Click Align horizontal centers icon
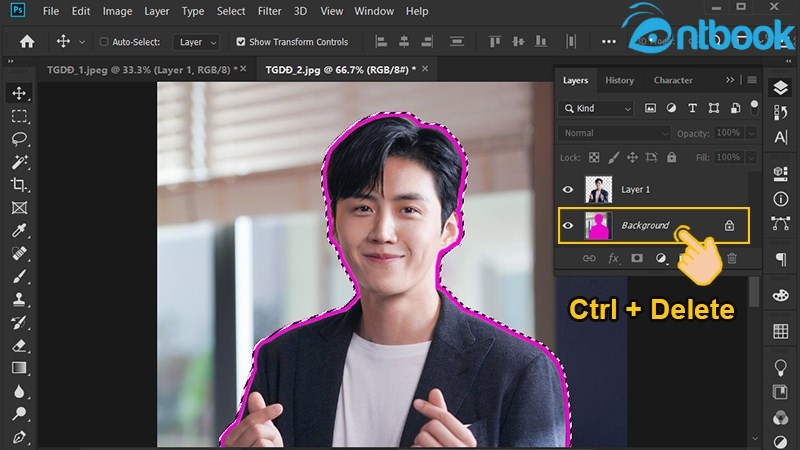This screenshot has height=450, width=800. click(404, 41)
